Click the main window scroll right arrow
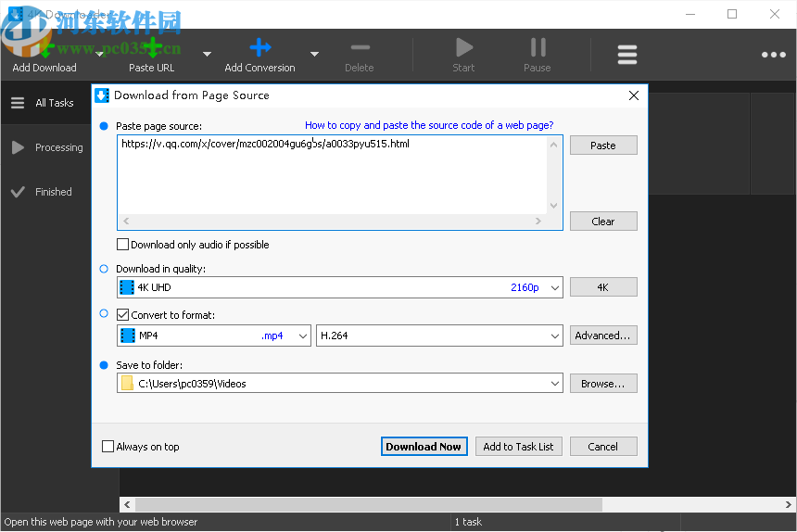The width and height of the screenshot is (797, 532). tap(789, 504)
